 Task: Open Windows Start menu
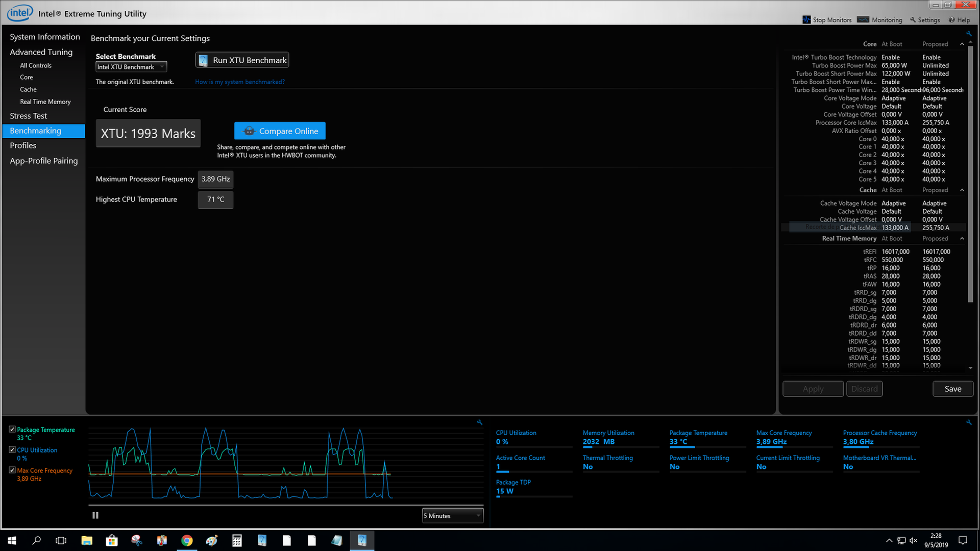pyautogui.click(x=12, y=541)
